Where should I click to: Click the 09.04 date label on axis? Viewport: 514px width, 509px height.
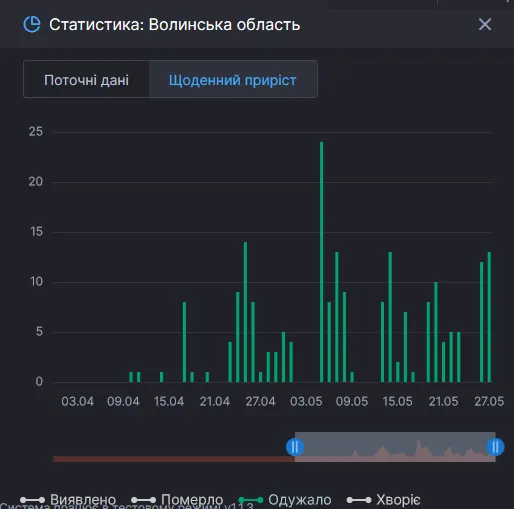[x=123, y=401]
